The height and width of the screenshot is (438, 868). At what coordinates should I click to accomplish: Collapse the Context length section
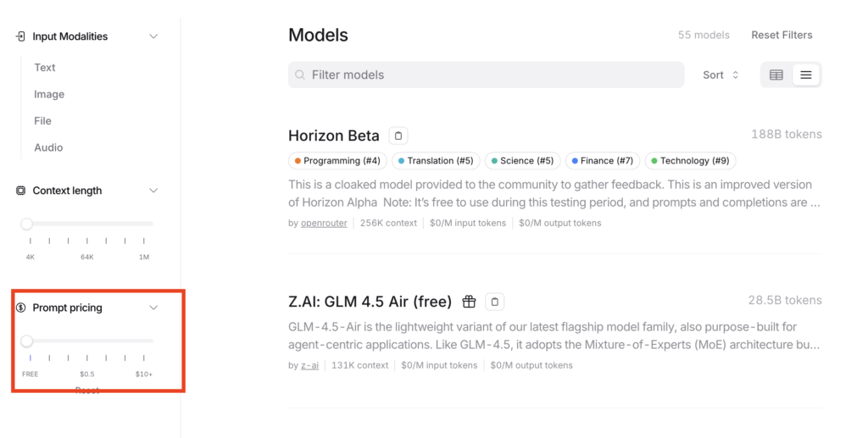tap(153, 191)
